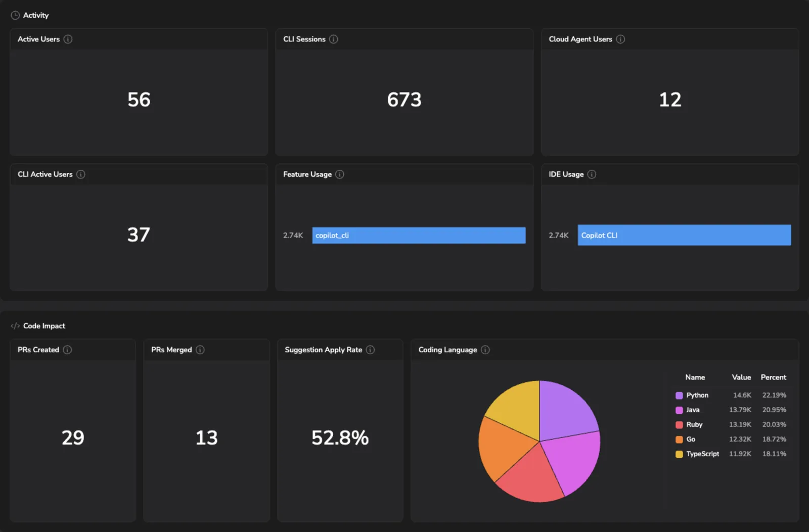Click the Feature Usage panel title
The width and height of the screenshot is (809, 532).
point(307,174)
